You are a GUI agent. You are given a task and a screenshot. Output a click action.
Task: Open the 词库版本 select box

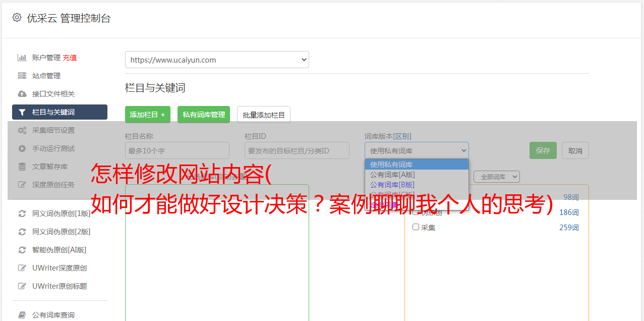(x=417, y=150)
